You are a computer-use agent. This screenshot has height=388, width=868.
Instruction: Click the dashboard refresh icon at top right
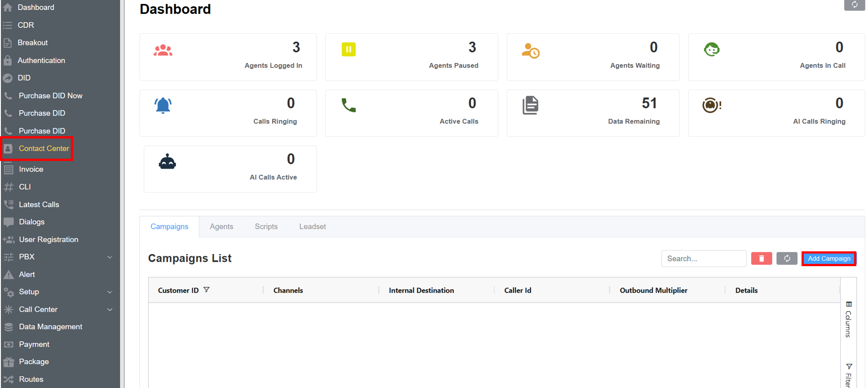854,5
